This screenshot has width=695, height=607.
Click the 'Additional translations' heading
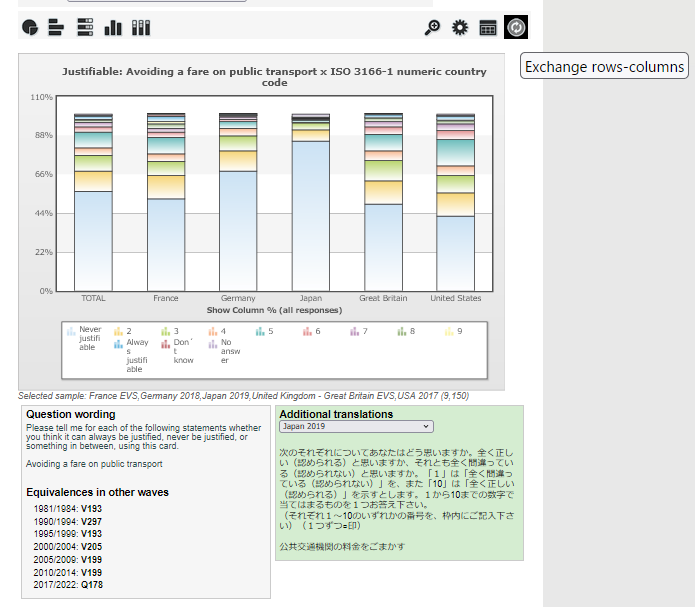pyautogui.click(x=336, y=414)
